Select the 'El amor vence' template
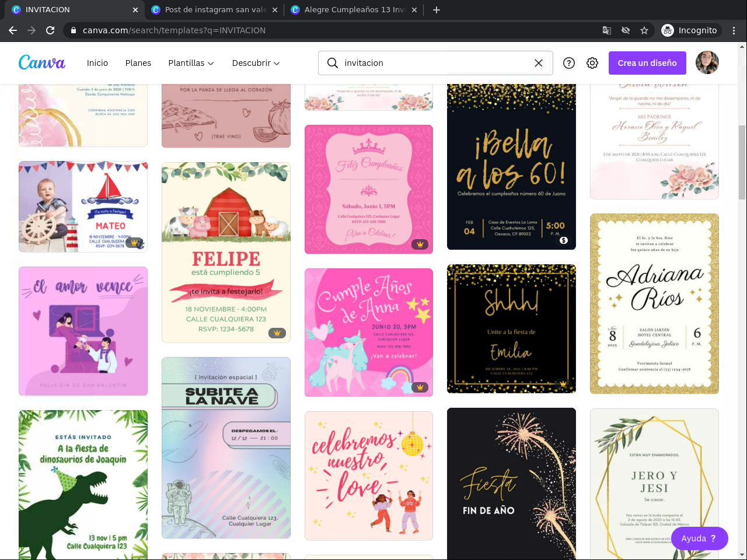This screenshot has width=747, height=560. point(83,331)
